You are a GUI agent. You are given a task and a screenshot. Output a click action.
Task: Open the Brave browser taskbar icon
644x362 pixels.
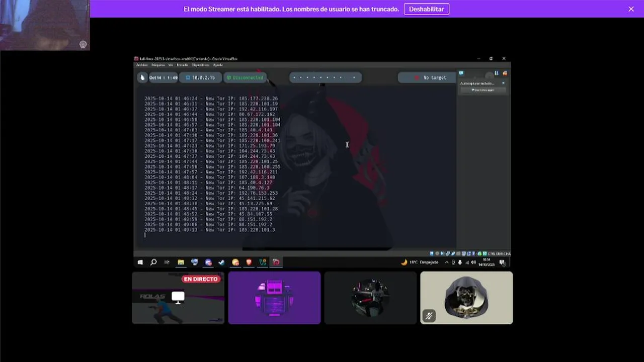click(249, 262)
